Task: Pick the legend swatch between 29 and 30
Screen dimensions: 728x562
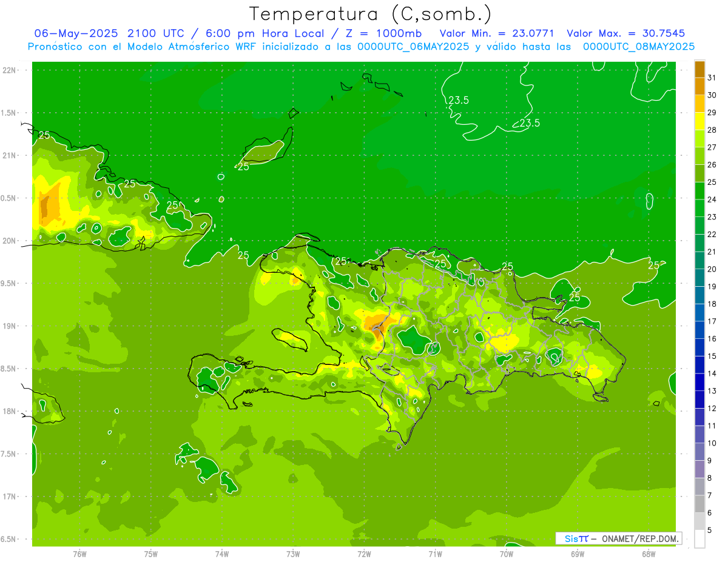Action: click(x=699, y=104)
